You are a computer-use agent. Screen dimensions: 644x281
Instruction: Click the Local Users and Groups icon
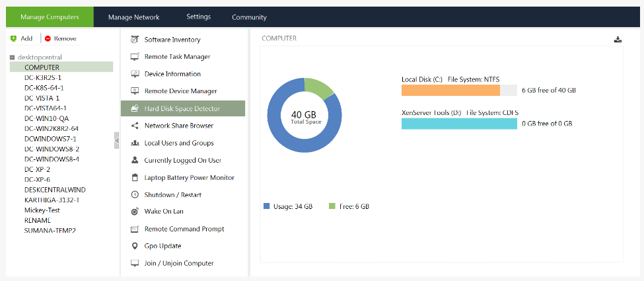134,143
